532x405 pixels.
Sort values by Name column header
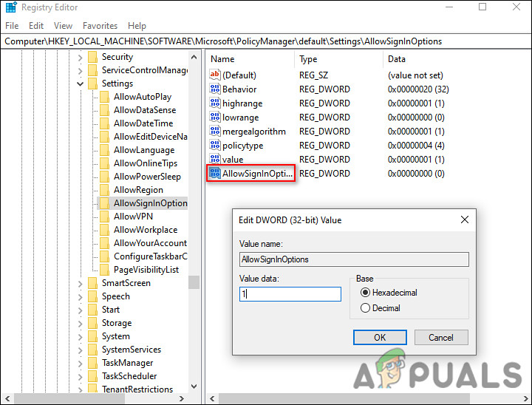click(250, 59)
